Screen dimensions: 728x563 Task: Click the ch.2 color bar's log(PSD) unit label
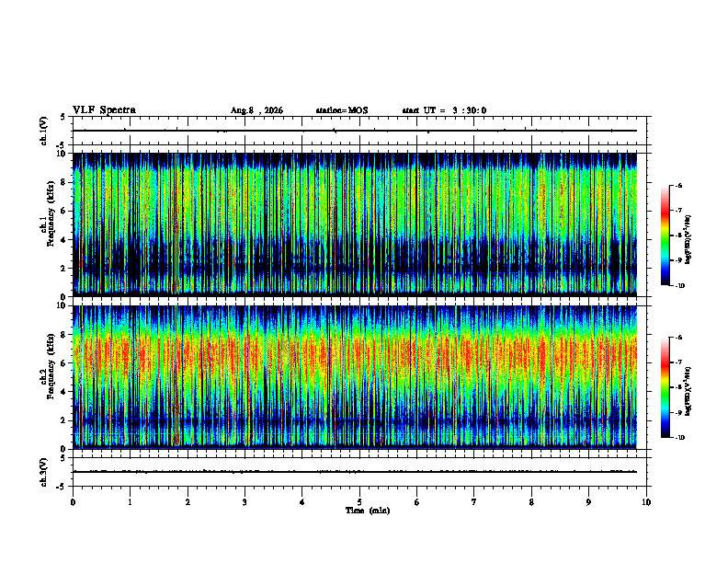(x=688, y=392)
